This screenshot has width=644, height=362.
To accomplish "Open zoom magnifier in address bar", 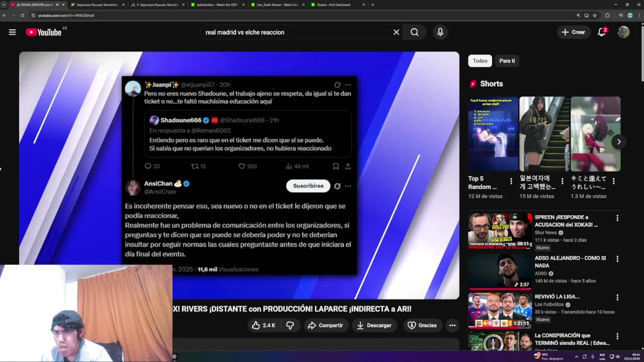I will 579,16.
